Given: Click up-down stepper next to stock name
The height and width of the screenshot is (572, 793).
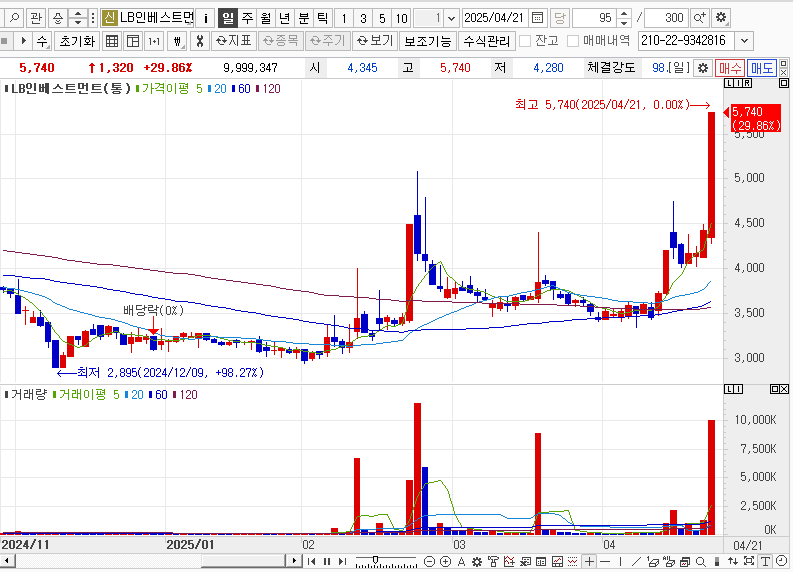Looking at the screenshot, I should click(x=77, y=18).
